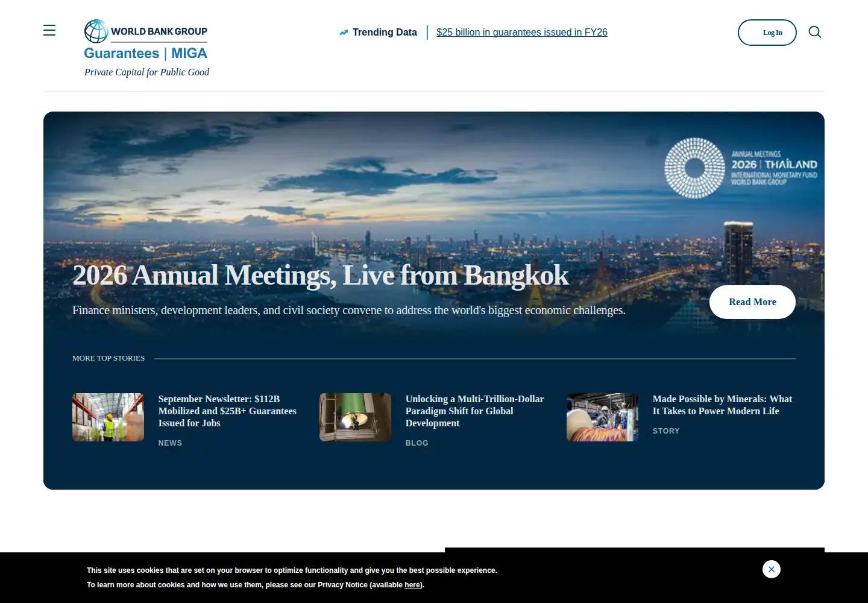The height and width of the screenshot is (603, 868).
Task: Open the search magnifier icon
Action: (815, 32)
